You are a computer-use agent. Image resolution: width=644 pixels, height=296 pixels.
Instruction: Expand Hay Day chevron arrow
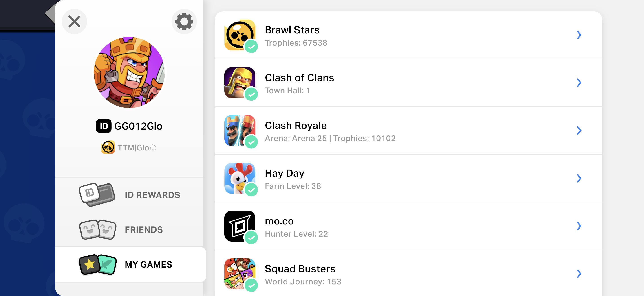click(x=579, y=178)
